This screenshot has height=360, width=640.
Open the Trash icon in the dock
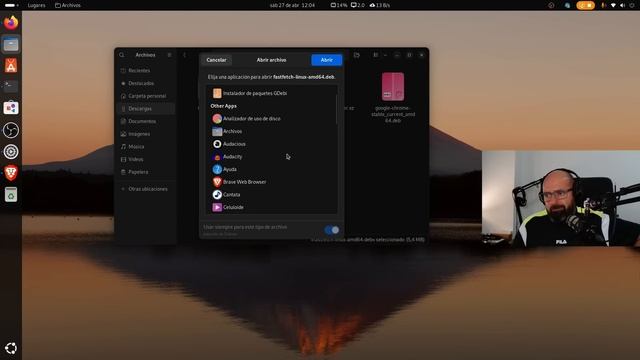(11, 195)
